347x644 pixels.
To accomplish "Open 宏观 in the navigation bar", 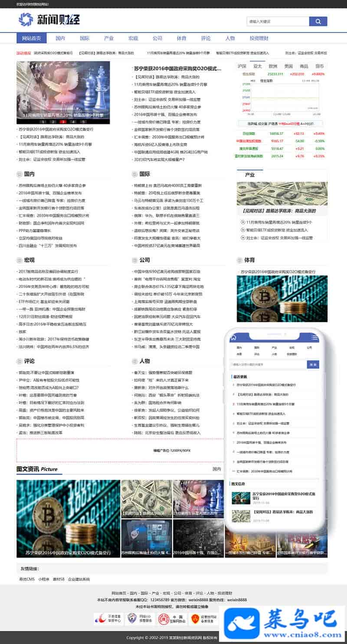I will (133, 38).
